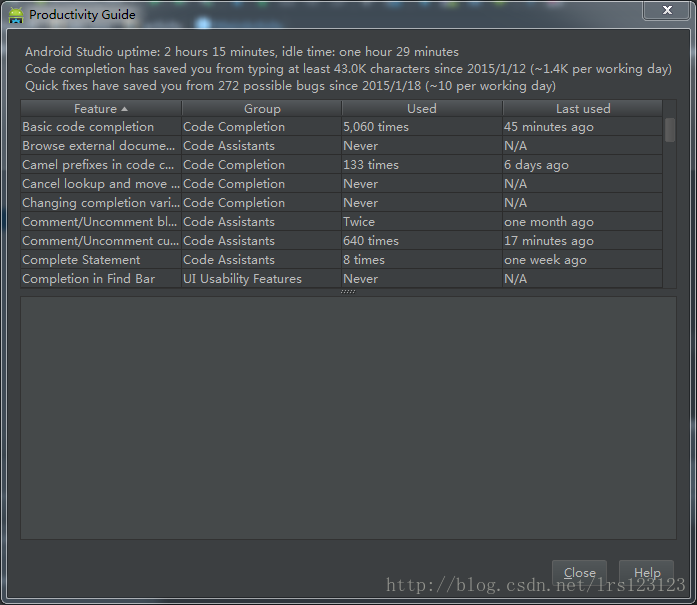Click the '640 times' cell
697x605 pixels.
pos(422,241)
